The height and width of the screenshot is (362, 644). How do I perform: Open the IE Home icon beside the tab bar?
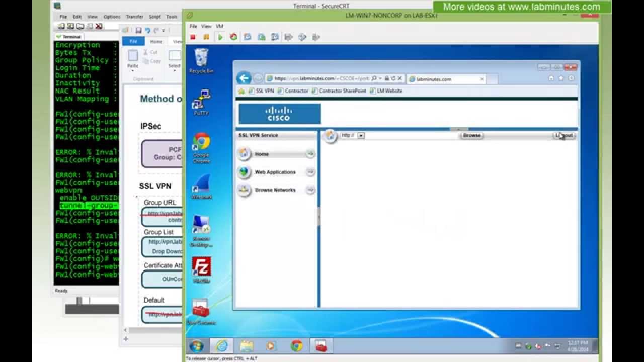coord(551,78)
